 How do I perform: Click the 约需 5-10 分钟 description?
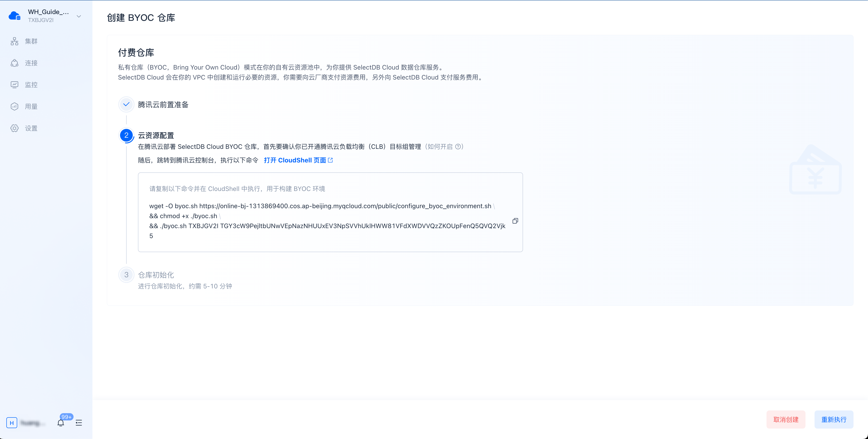185,286
